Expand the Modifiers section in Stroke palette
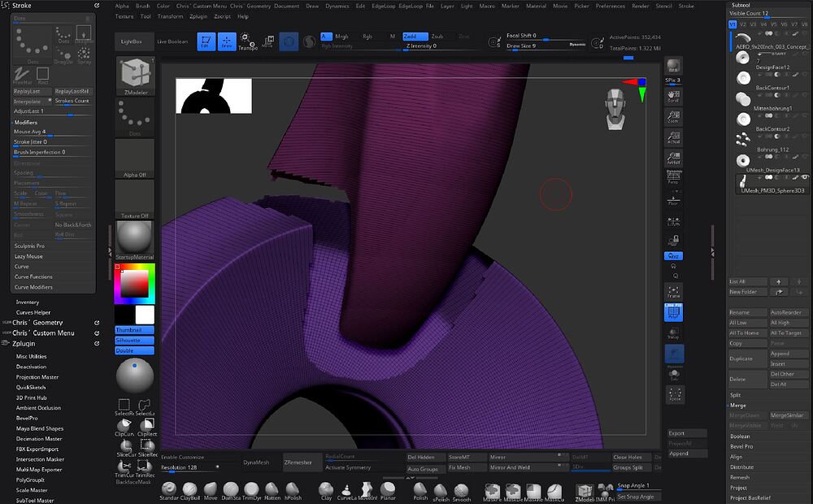The width and height of the screenshot is (813, 504). point(26,123)
